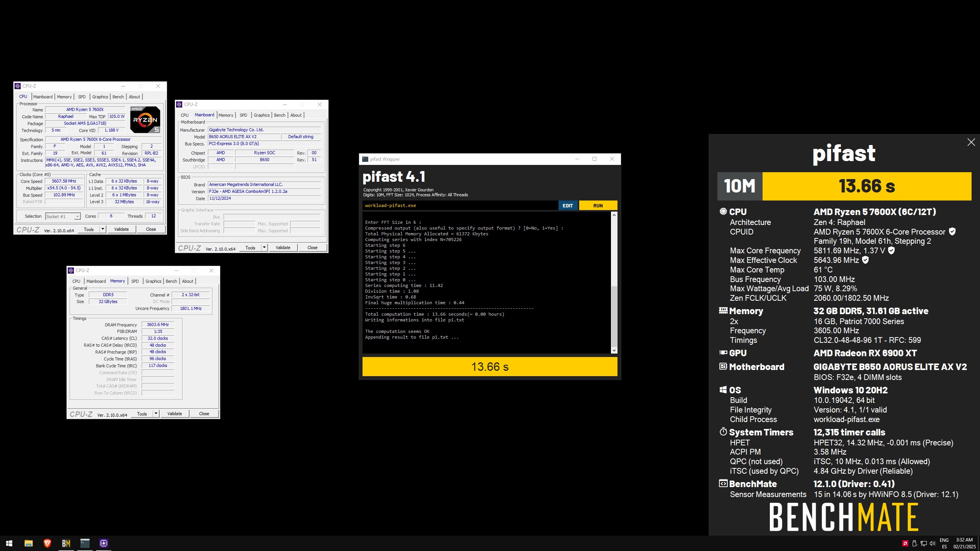
Task: Click the yellow 13.66 s result bar in pifast Wrapper
Action: 490,367
